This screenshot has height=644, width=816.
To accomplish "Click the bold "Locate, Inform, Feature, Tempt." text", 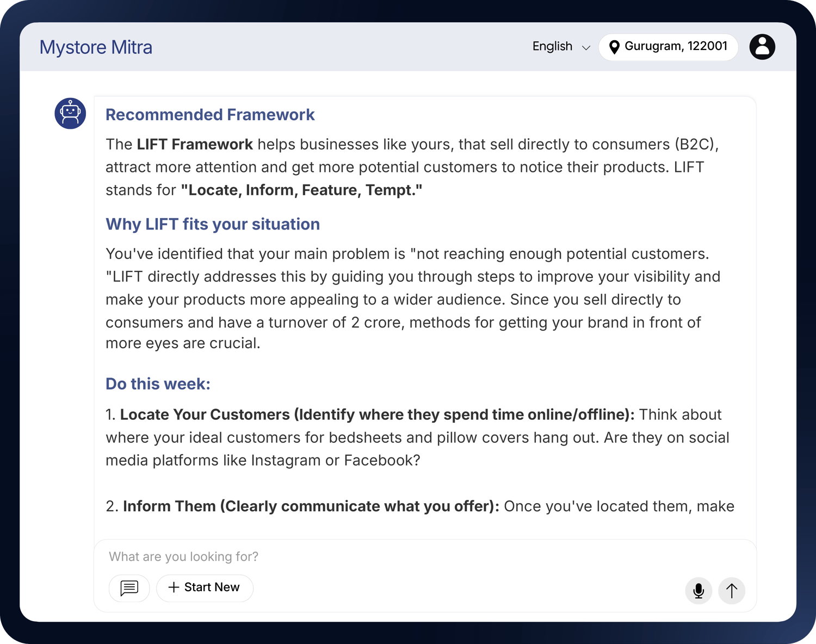I will point(301,190).
